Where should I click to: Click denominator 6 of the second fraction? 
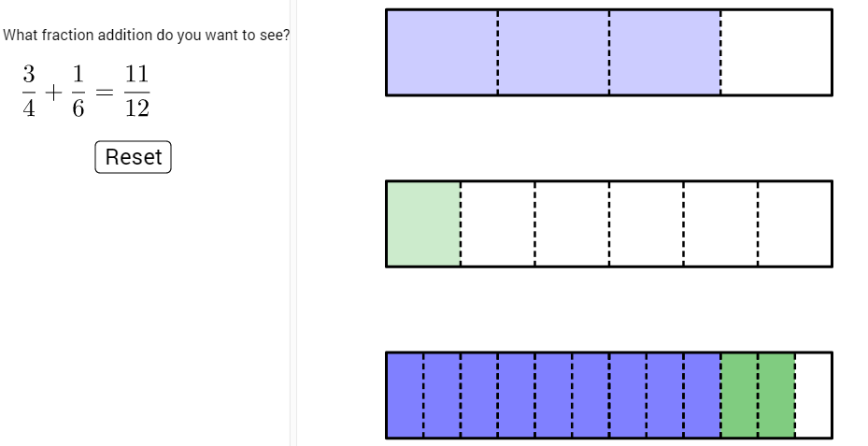click(x=78, y=108)
